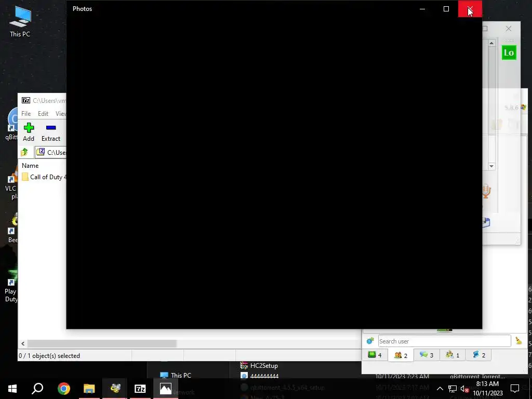Click the Name column header in 7-Zip
Image resolution: width=532 pixels, height=399 pixels.
(x=30, y=166)
